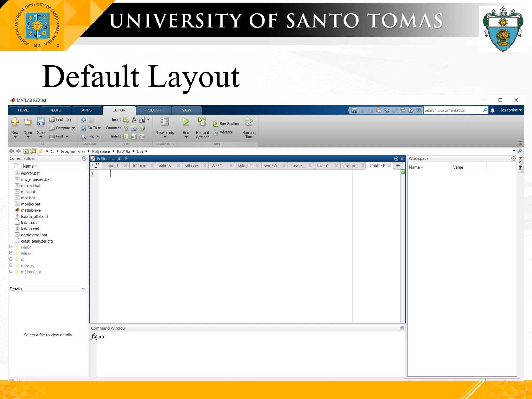Screen dimensions: 532x399
Task: Select matlab.exe in Current Folder
Action: (31, 210)
